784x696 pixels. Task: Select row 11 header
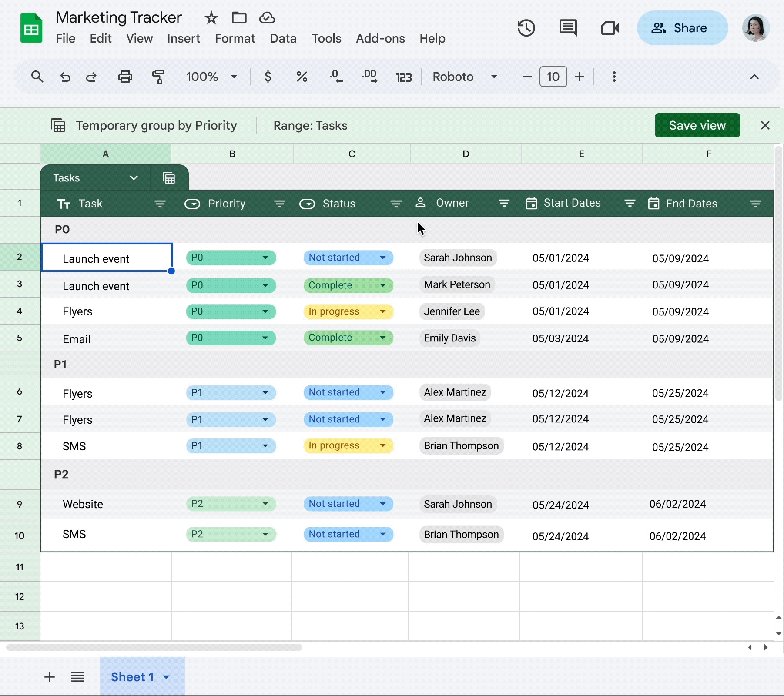pos(20,567)
